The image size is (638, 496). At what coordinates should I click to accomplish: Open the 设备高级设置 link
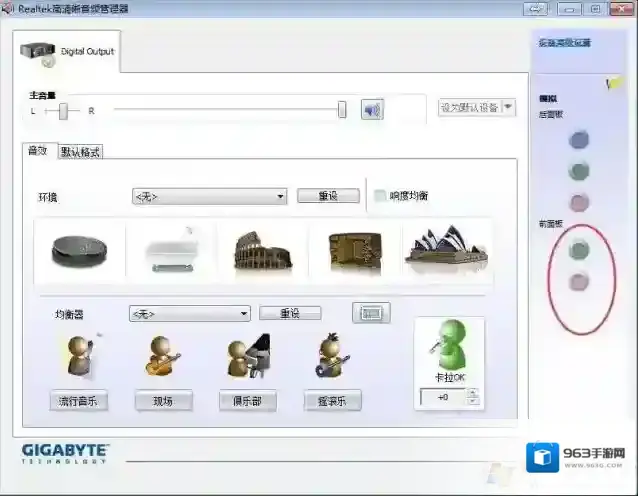click(565, 43)
